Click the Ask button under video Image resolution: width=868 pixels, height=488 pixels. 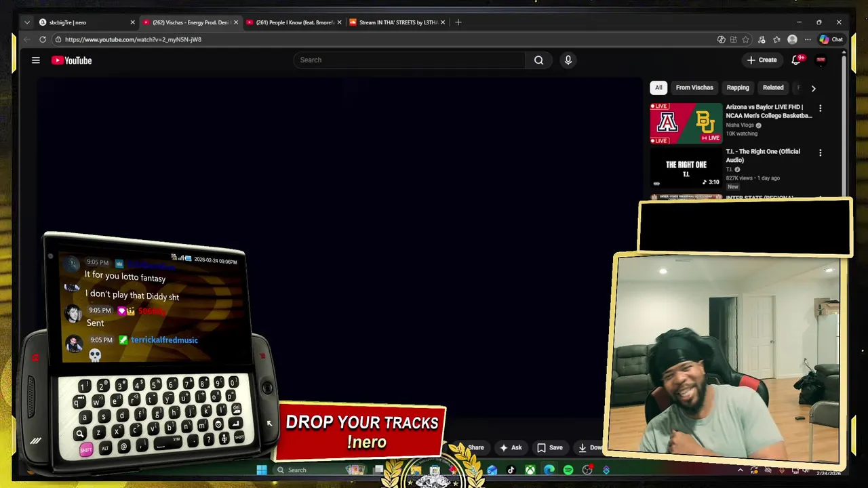click(511, 447)
